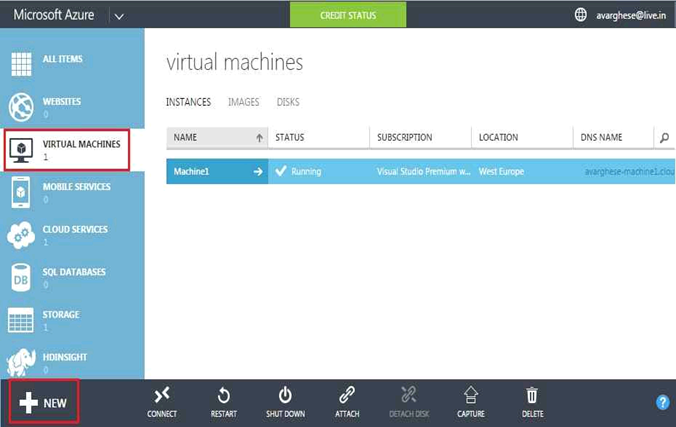The height and width of the screenshot is (427, 676).
Task: Click the arrow next to Machine1
Action: tap(258, 172)
